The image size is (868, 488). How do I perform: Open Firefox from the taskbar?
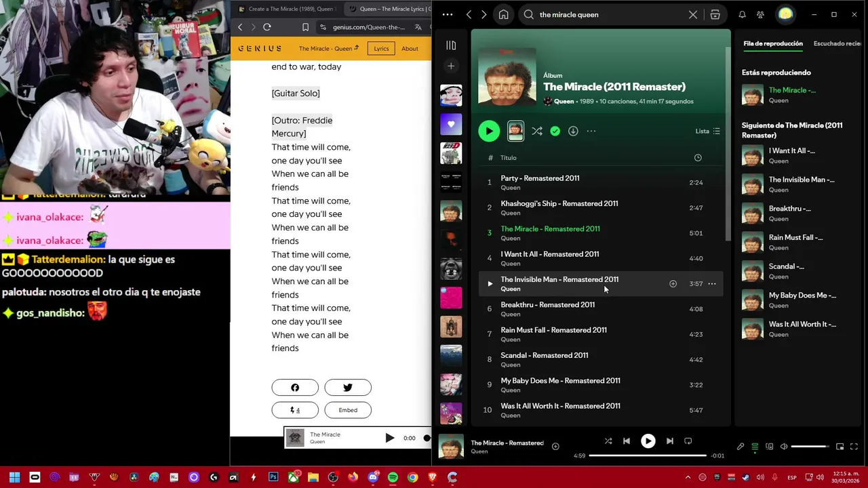(x=353, y=477)
